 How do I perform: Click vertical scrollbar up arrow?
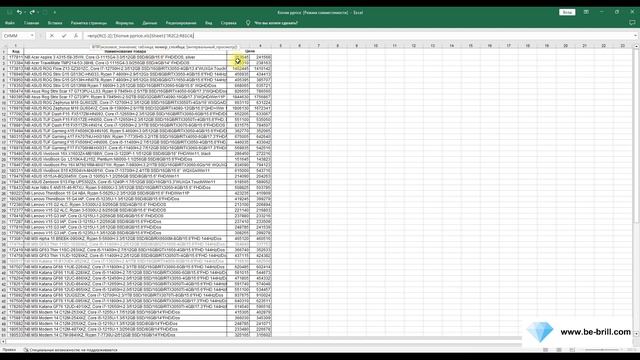pyautogui.click(x=636, y=46)
